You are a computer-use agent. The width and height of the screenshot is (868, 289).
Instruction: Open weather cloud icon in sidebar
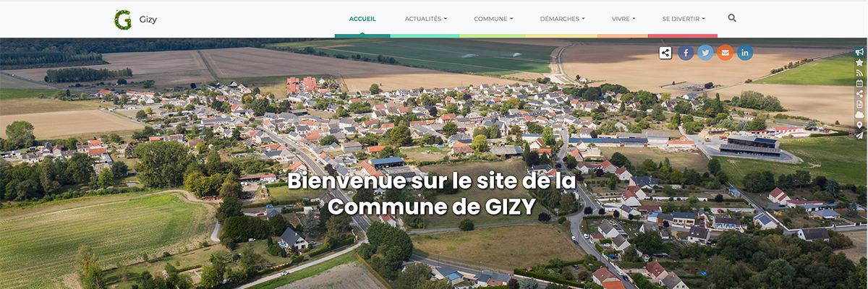pyautogui.click(x=859, y=114)
